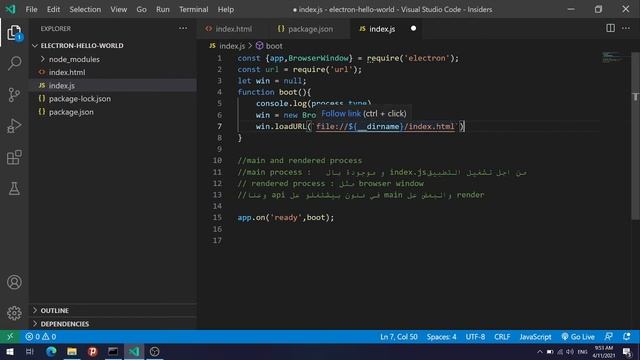Open the Search view in activity bar

pos(14,63)
